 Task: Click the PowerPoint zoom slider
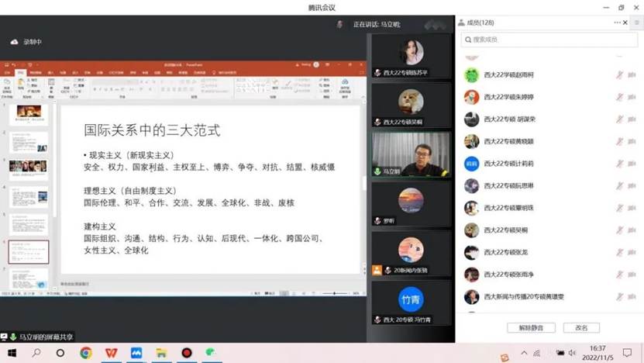(x=335, y=293)
